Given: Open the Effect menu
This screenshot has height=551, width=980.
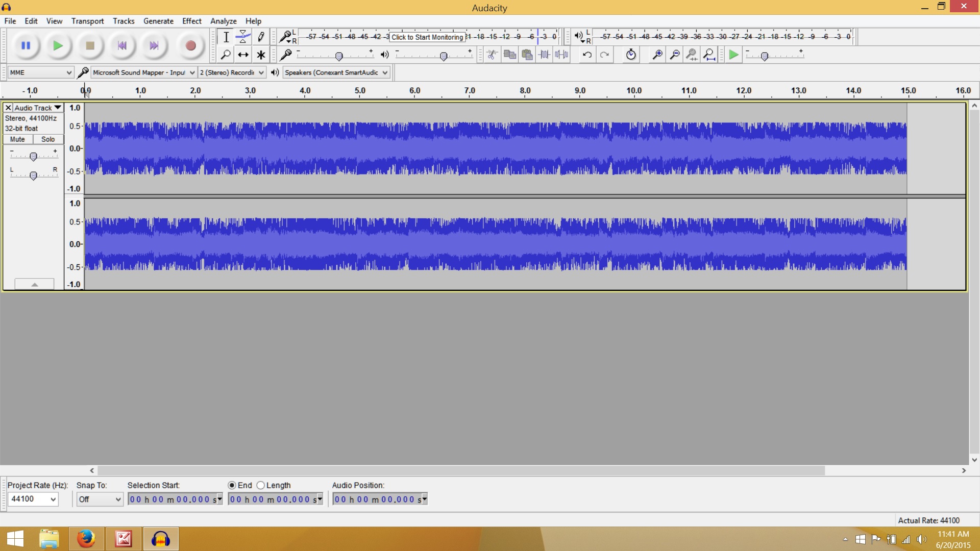Looking at the screenshot, I should [x=192, y=21].
